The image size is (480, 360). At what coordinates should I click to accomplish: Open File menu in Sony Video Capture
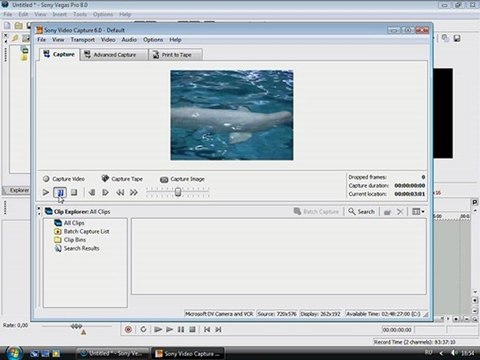pyautogui.click(x=41, y=40)
